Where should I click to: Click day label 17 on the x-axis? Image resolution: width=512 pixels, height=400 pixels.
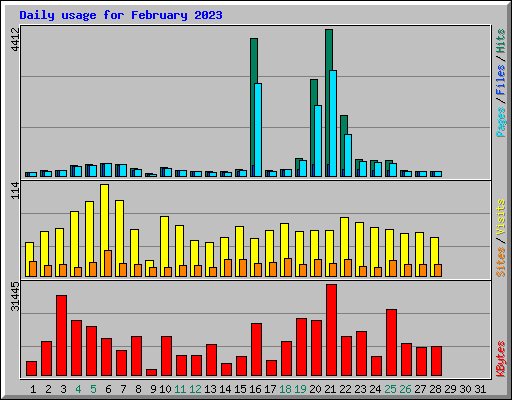tap(270, 389)
